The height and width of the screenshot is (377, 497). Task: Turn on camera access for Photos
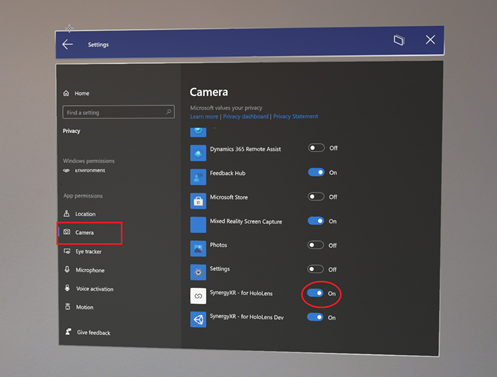point(315,245)
